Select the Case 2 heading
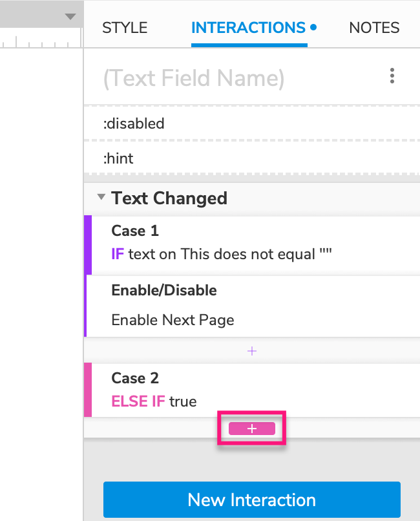Viewport: 420px width, 521px height. click(x=135, y=378)
